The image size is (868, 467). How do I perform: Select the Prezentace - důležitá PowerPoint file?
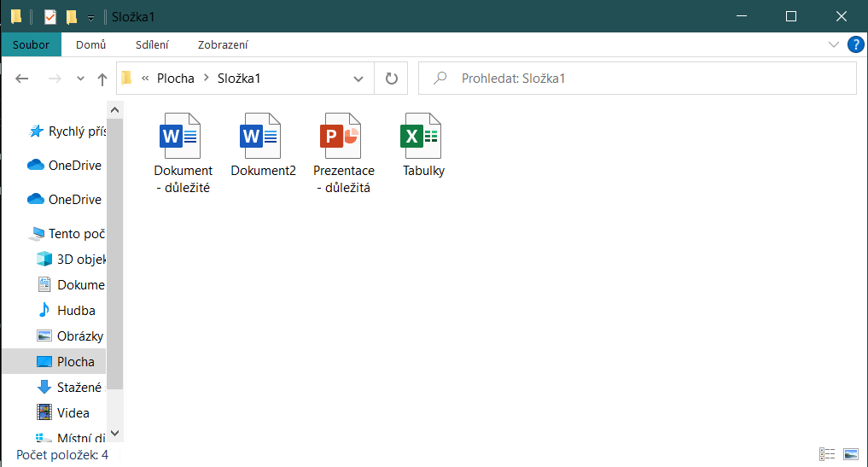344,154
